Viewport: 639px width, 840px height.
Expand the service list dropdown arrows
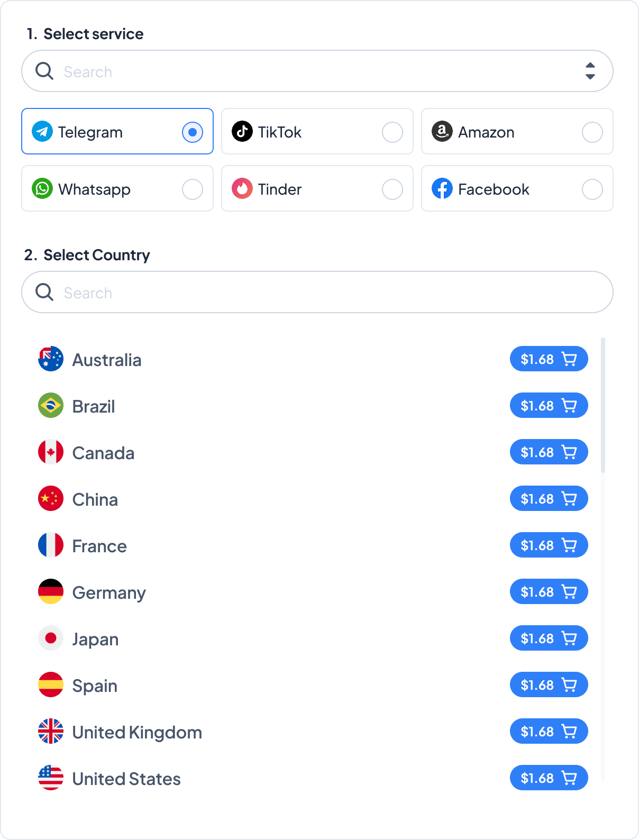click(x=590, y=71)
